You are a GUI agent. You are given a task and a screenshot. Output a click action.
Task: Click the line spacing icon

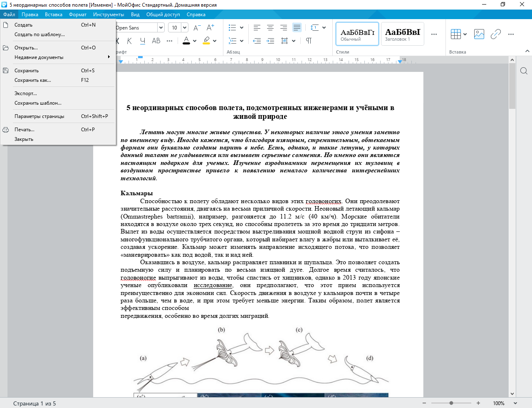tap(314, 28)
